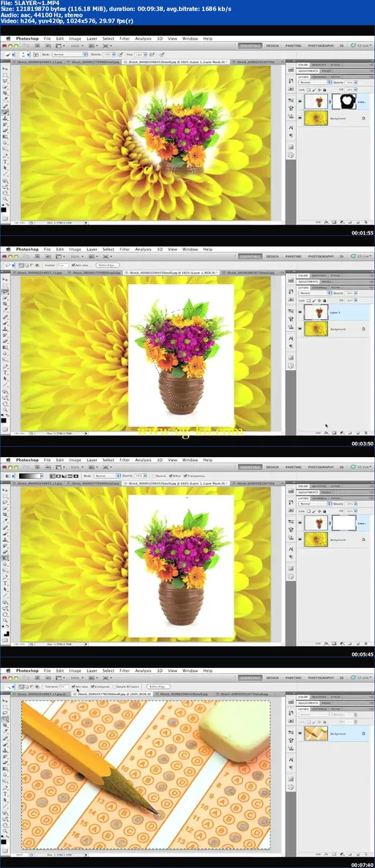This screenshot has width=375, height=868.
Task: Select the Eraser tool in the 00:01:55 frame
Action: click(5, 130)
